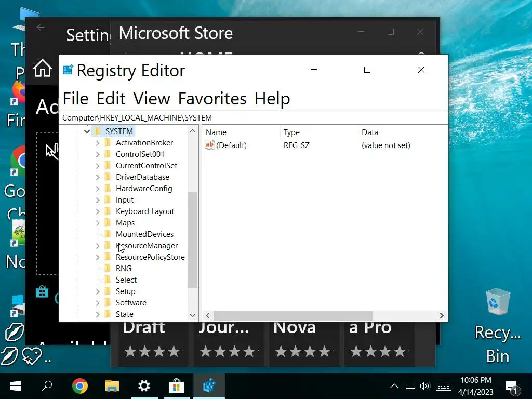Expand the HardwareConfig key
This screenshot has height=399, width=532.
[x=97, y=189]
